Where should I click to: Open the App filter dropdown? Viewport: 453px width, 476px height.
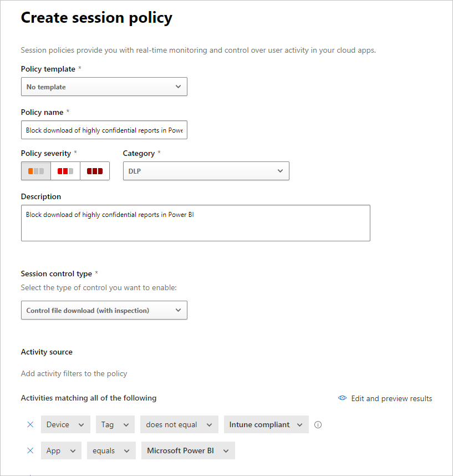click(61, 451)
